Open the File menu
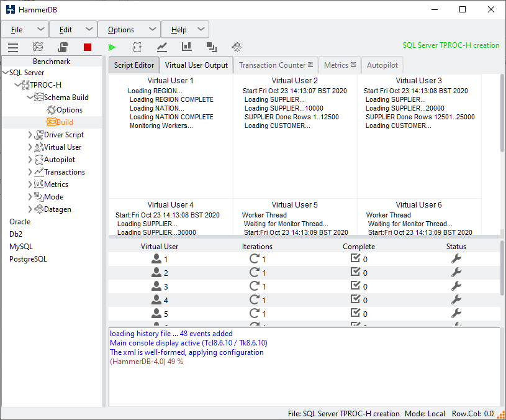 pos(25,30)
